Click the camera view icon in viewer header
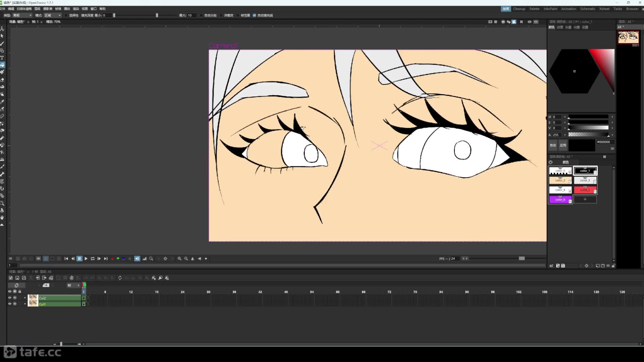The width and height of the screenshot is (644, 362). point(514,22)
